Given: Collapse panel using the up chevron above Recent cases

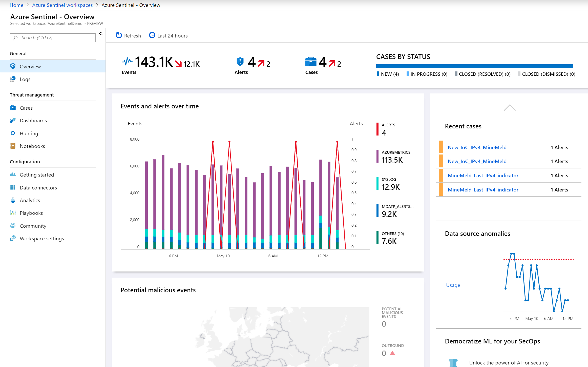Looking at the screenshot, I should tap(510, 108).
